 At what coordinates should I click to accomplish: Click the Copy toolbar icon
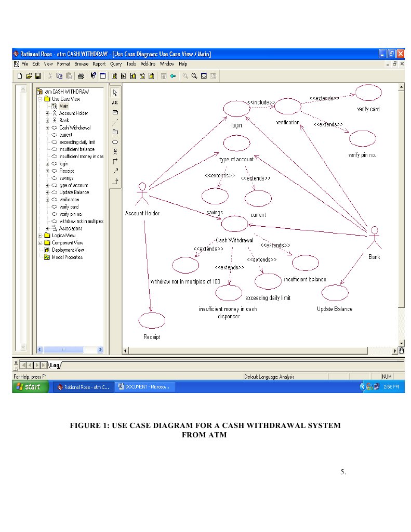[59, 76]
